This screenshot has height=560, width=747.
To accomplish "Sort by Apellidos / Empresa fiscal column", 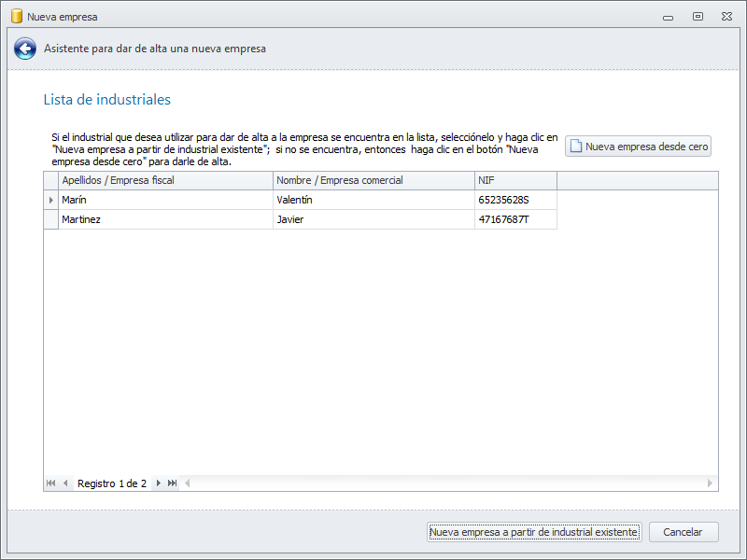I will [x=165, y=180].
